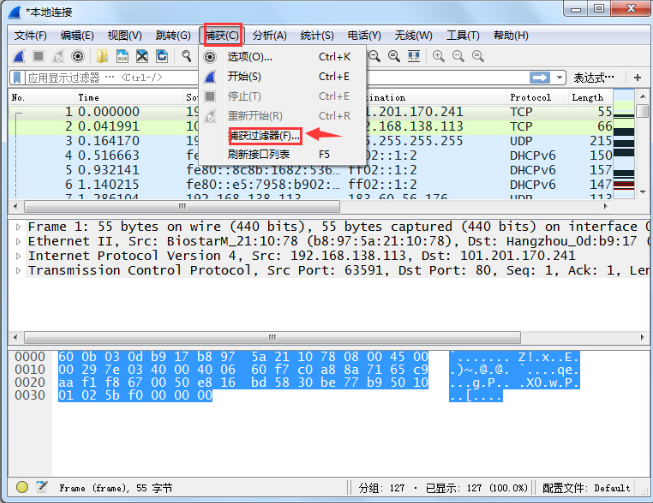Sort by the Time column header
Image resolution: width=653 pixels, height=503 pixels.
(x=129, y=97)
